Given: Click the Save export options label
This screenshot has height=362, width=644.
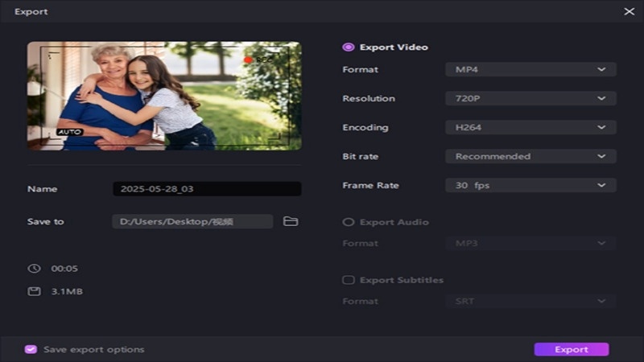Looking at the screenshot, I should click(94, 349).
